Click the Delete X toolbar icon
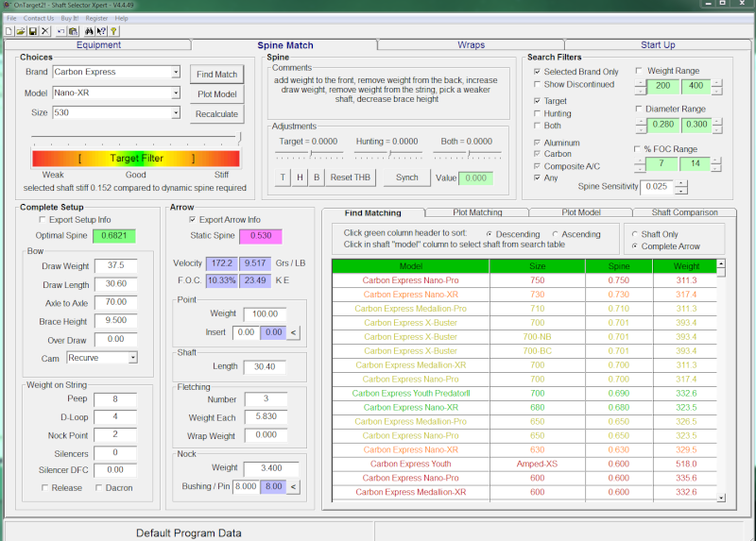The width and height of the screenshot is (756, 541). point(44,31)
